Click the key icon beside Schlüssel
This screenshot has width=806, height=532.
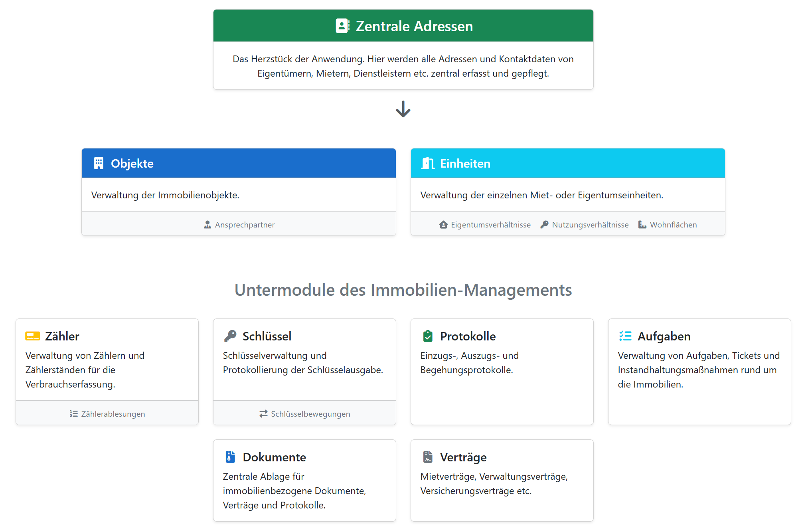tap(230, 336)
